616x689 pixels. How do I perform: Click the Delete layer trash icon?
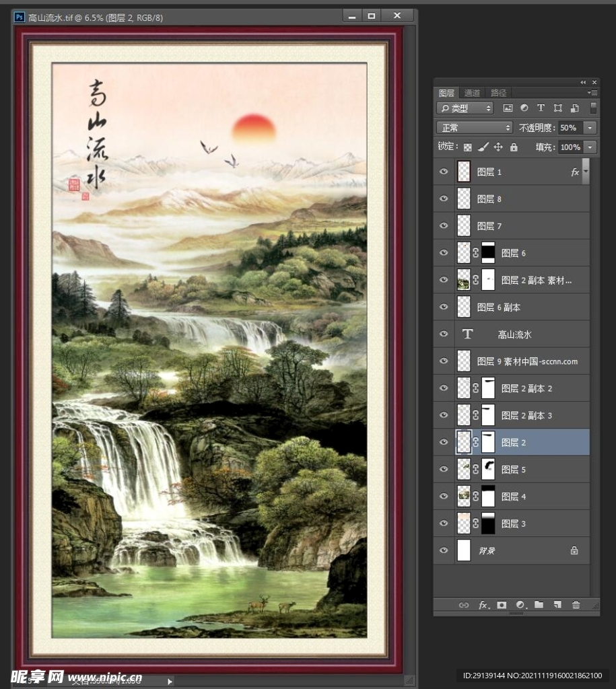tap(576, 605)
